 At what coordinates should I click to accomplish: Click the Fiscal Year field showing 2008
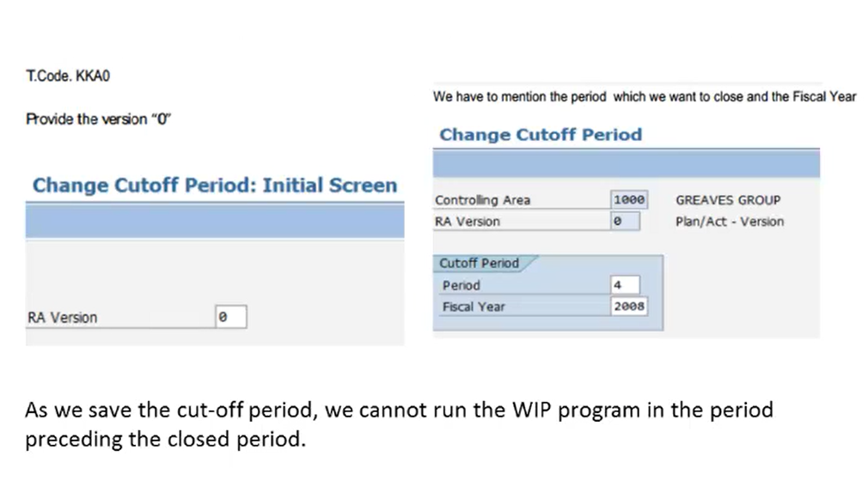pos(629,306)
